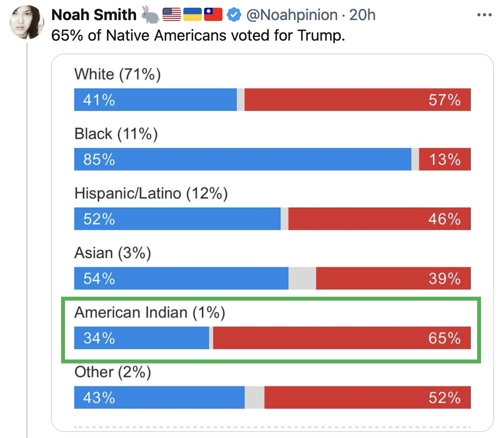Click the rabbit emoji beside the name

point(150,15)
